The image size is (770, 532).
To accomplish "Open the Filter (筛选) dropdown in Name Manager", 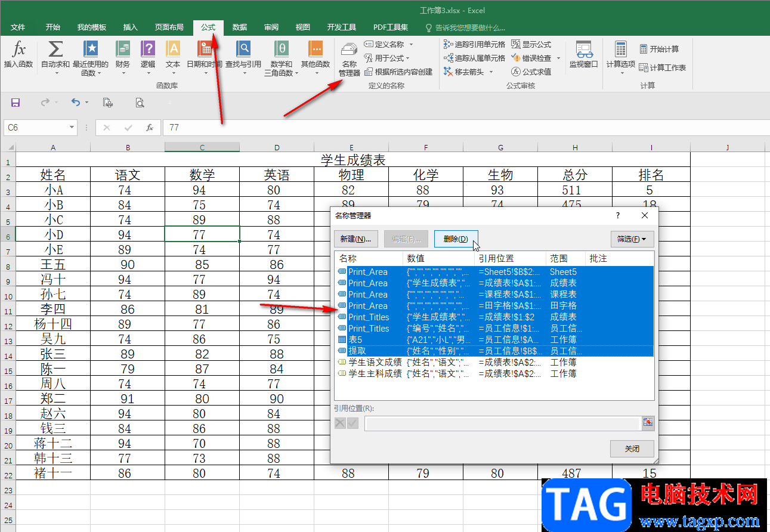I will pyautogui.click(x=632, y=239).
